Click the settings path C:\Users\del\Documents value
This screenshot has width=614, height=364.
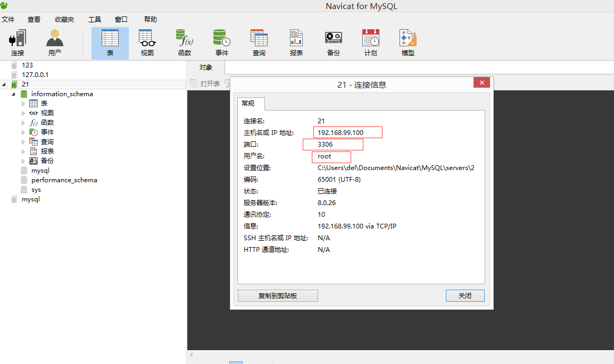396,168
